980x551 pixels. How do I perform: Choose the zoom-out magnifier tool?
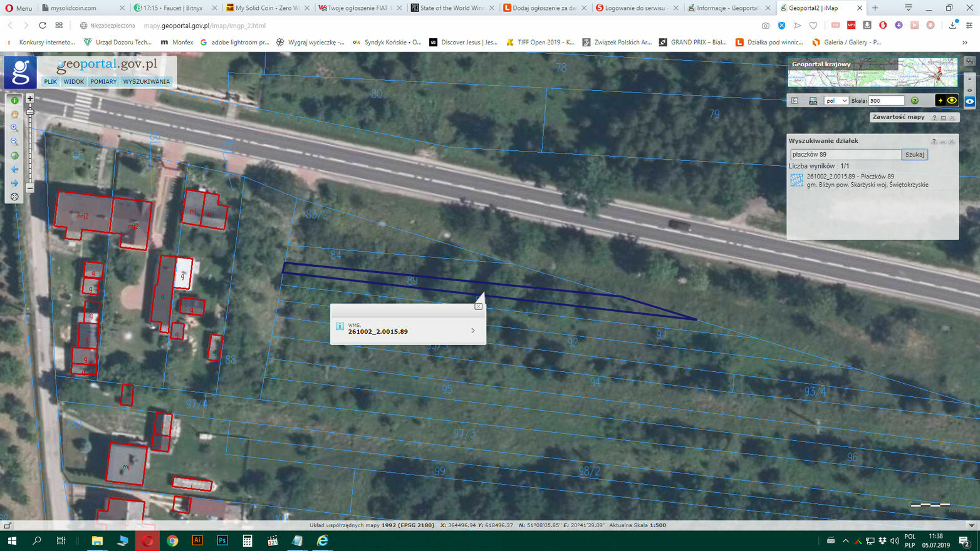(x=14, y=142)
